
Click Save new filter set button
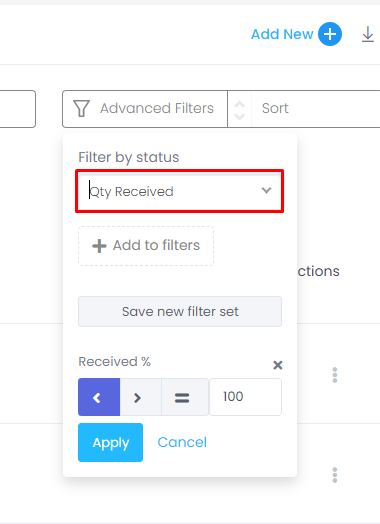180,311
